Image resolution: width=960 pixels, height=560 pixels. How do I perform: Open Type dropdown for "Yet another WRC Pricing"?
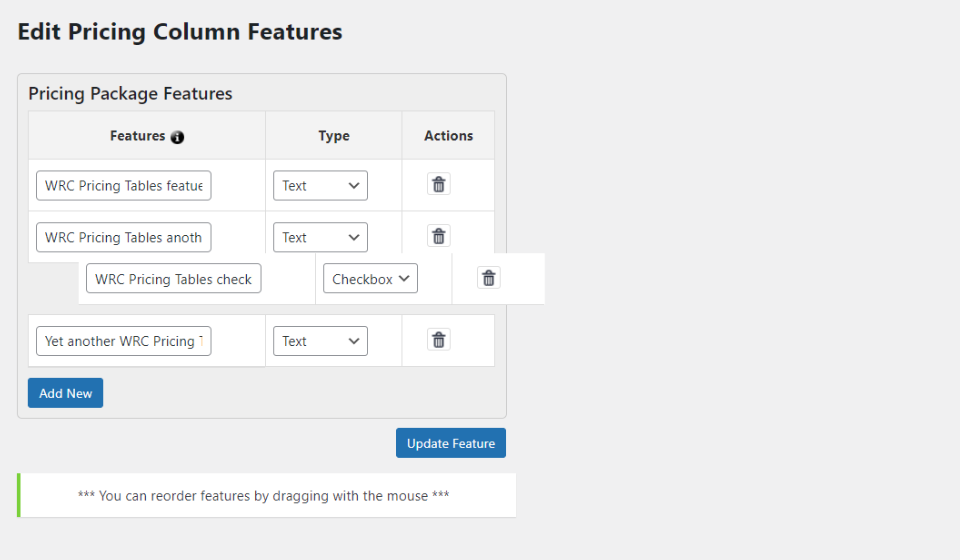coord(320,341)
